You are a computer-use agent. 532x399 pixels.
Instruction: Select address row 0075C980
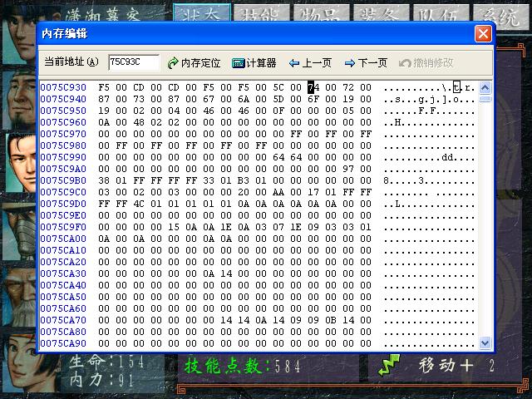click(x=63, y=145)
